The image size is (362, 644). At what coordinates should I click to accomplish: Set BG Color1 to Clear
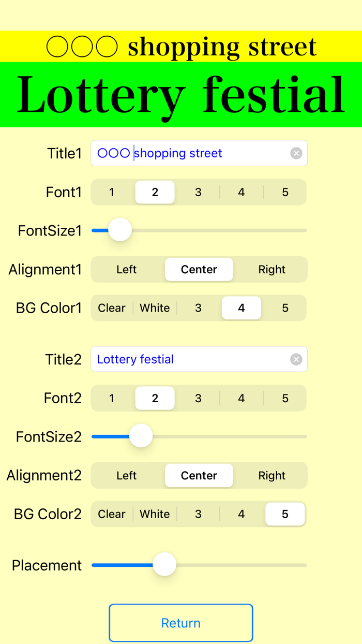pyautogui.click(x=111, y=308)
